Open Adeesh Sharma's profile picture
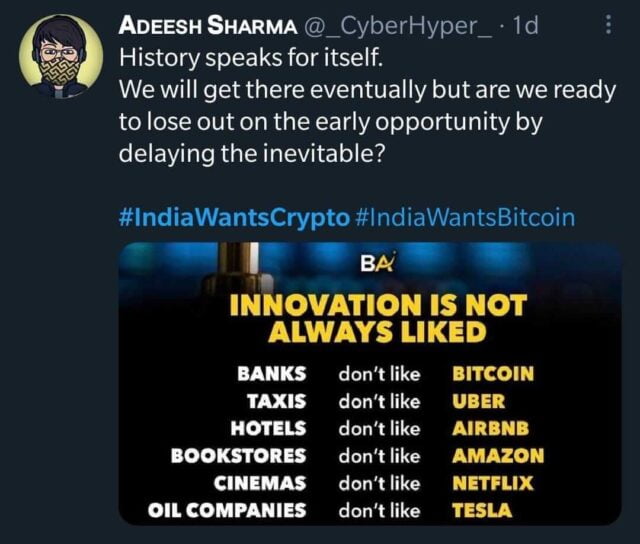 [x=61, y=58]
